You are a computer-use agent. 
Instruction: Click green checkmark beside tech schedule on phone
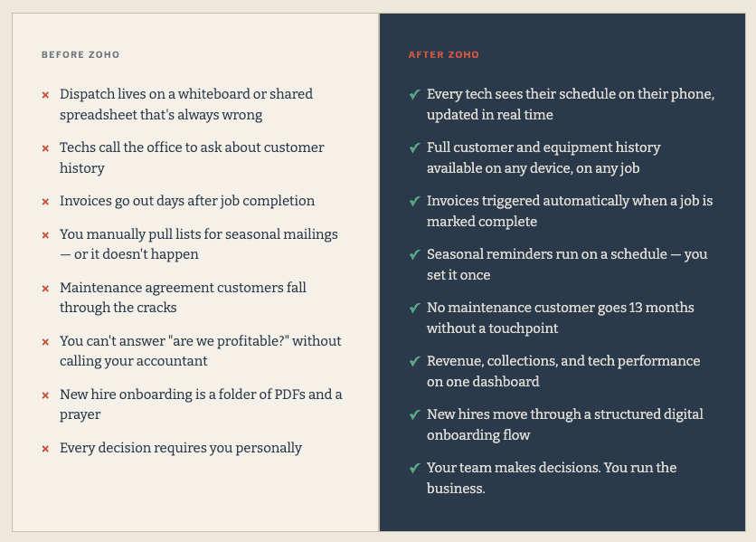pyautogui.click(x=415, y=94)
